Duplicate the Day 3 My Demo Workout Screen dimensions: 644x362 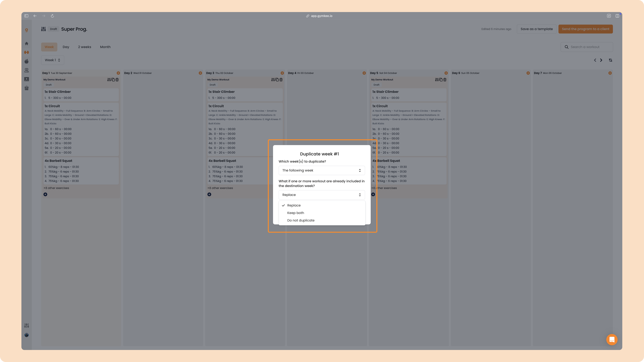click(277, 79)
